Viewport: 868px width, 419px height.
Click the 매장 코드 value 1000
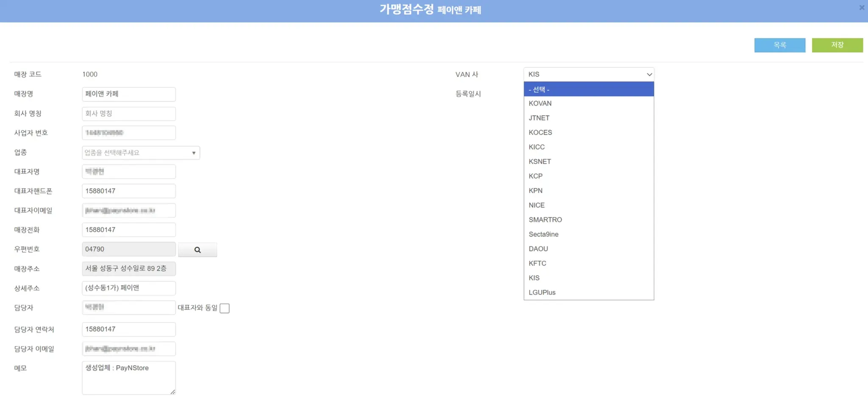point(90,75)
